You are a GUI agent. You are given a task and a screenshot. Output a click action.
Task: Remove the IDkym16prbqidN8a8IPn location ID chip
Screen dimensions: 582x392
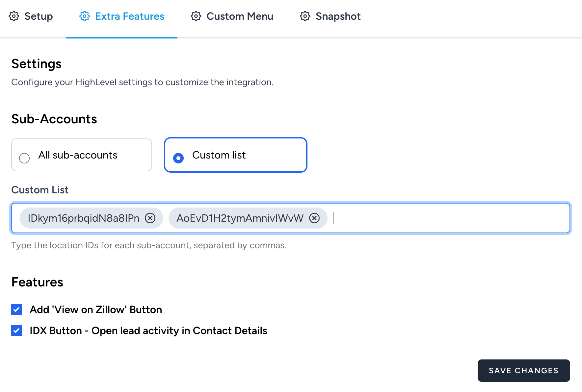[x=150, y=218]
